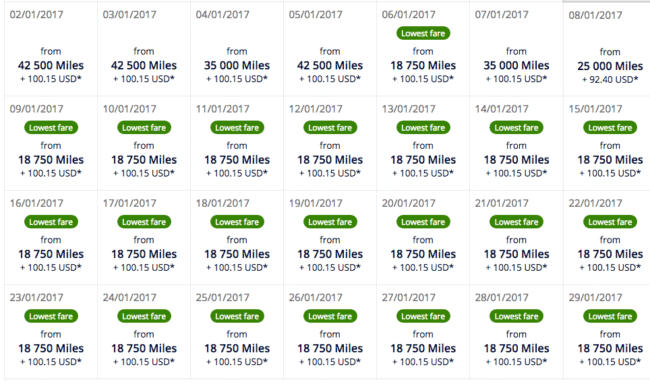Select the 02/01/2017 fare of 42 500 Miles

[x=51, y=65]
